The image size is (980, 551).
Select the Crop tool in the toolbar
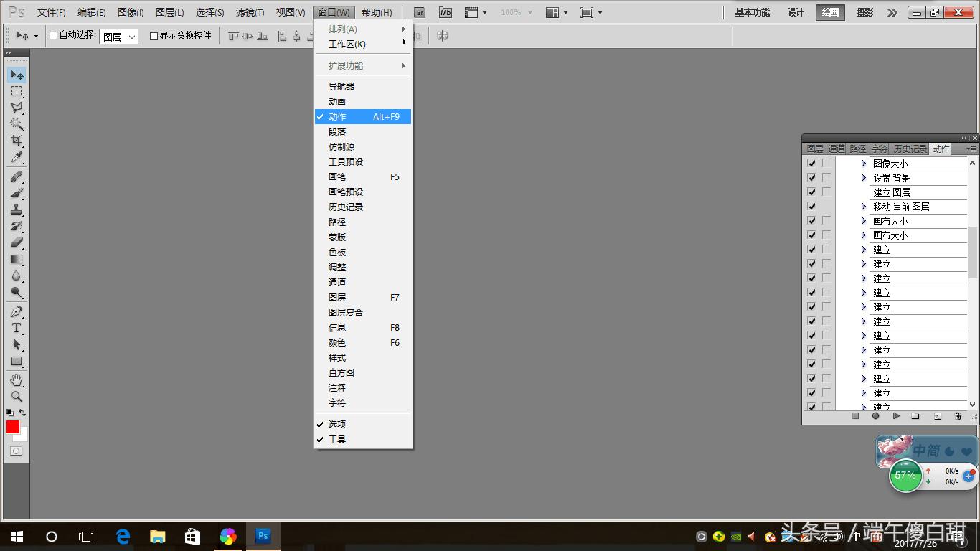click(16, 142)
